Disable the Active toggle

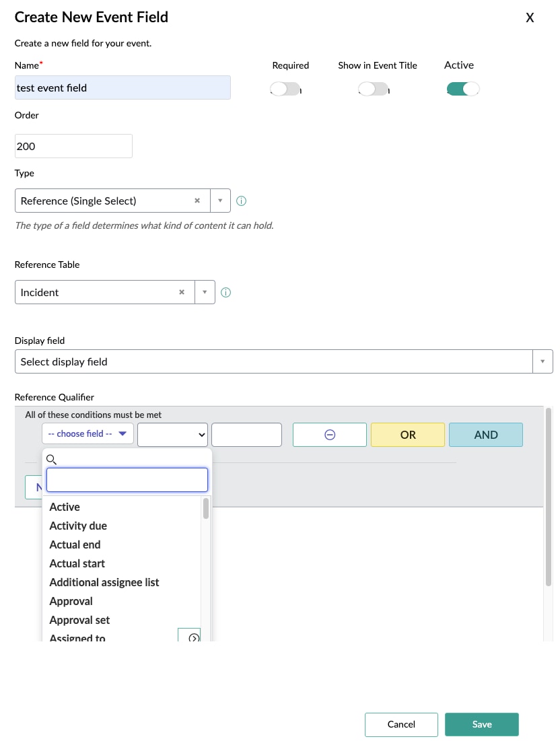(x=462, y=88)
